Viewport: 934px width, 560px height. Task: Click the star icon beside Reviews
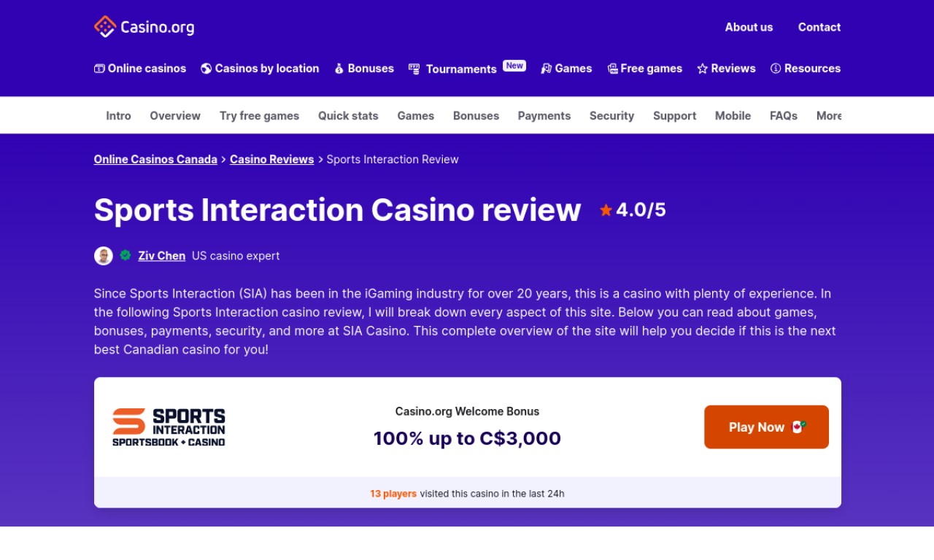coord(702,69)
